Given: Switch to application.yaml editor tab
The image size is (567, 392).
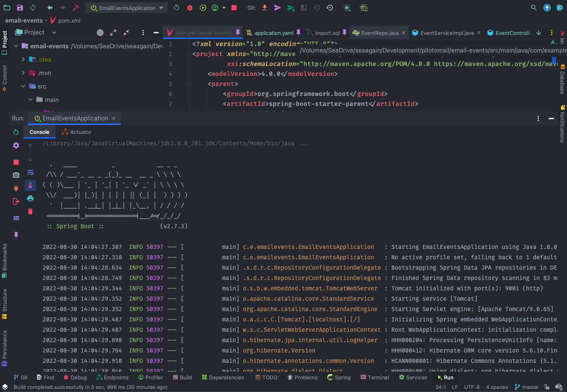Looking at the screenshot, I should pyautogui.click(x=274, y=33).
